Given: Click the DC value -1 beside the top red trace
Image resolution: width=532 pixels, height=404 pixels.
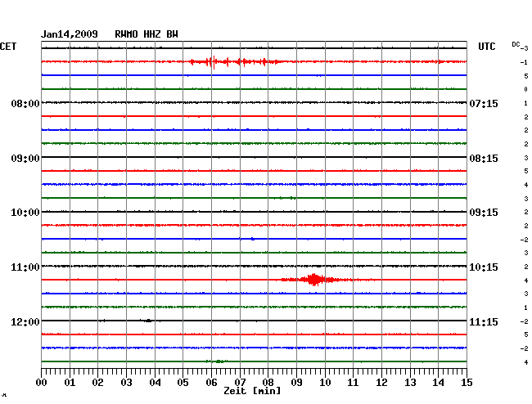Looking at the screenshot, I should 524,62.
